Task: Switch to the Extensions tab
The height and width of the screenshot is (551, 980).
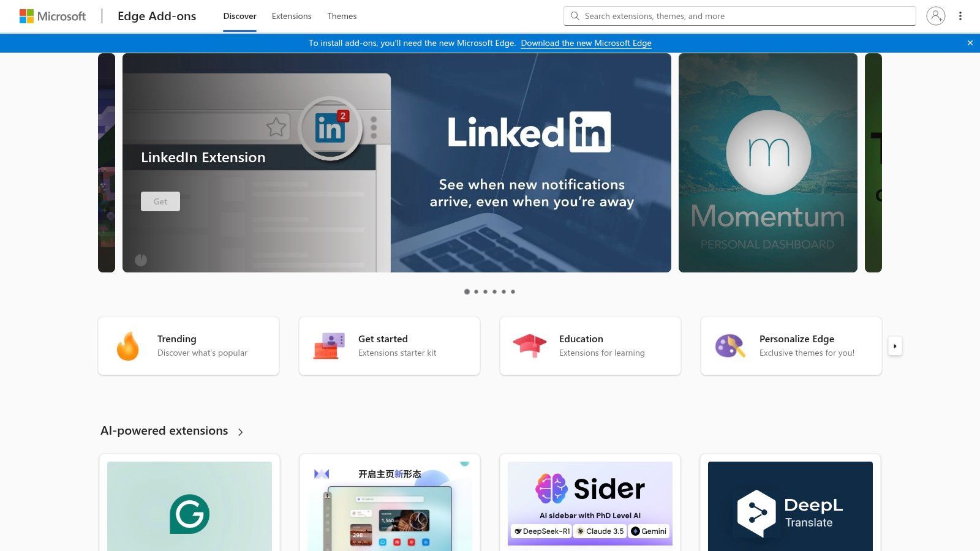Action: coord(292,16)
